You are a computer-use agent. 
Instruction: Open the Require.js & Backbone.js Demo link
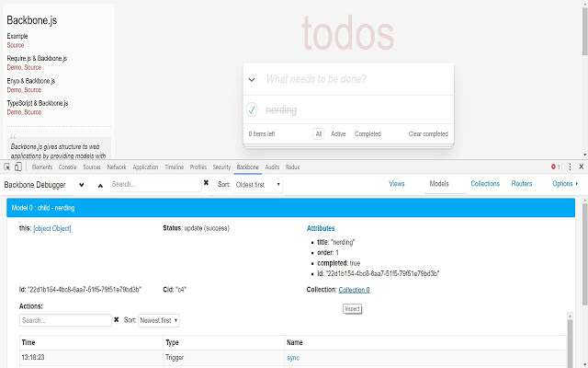tap(14, 67)
